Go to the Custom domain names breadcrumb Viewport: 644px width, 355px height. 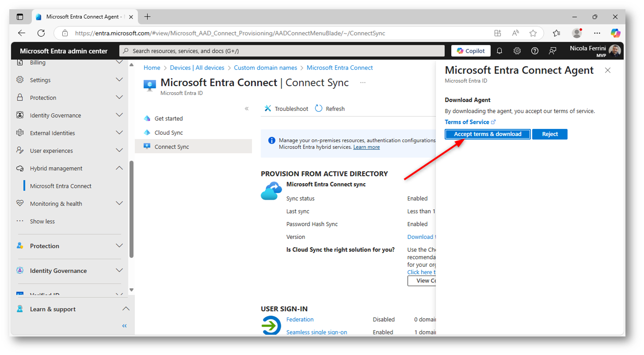click(x=265, y=68)
